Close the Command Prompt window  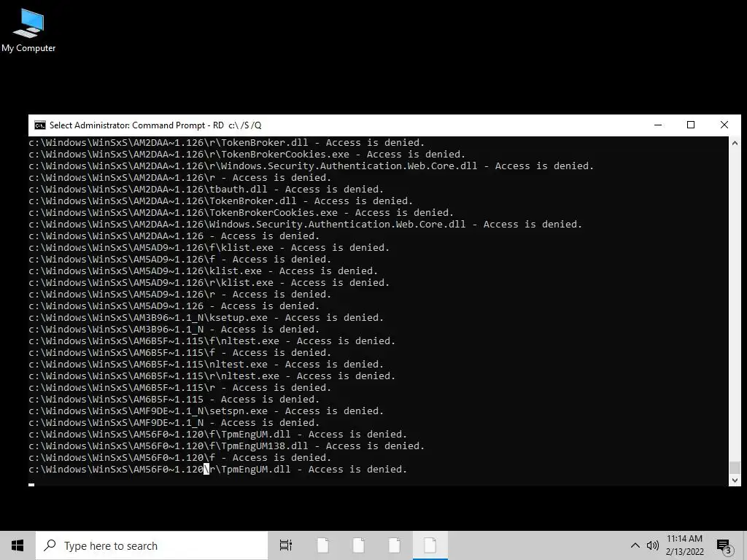coord(724,125)
